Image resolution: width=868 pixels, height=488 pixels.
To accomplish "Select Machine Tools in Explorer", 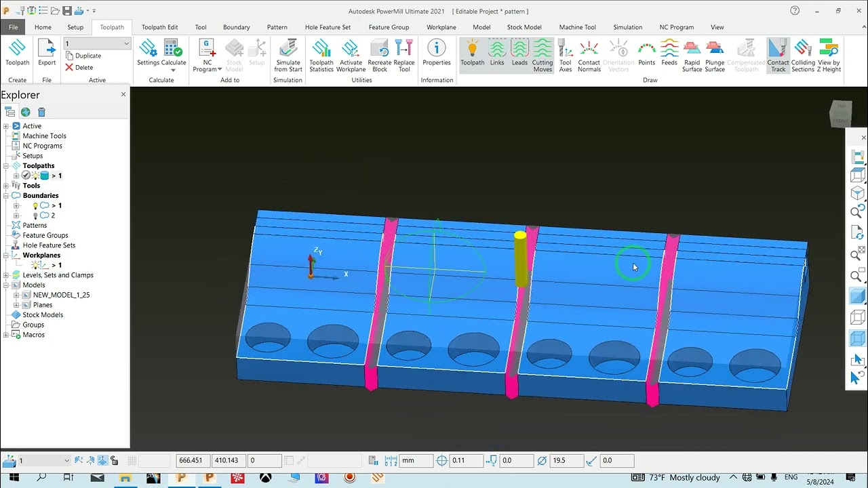I will (44, 136).
